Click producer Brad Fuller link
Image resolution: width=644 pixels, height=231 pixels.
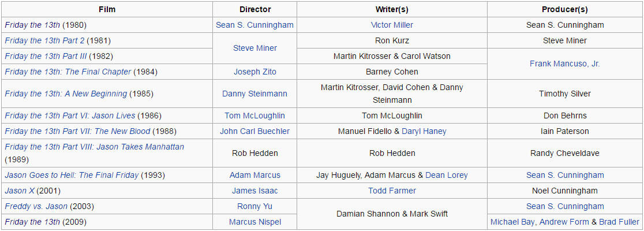click(x=619, y=222)
